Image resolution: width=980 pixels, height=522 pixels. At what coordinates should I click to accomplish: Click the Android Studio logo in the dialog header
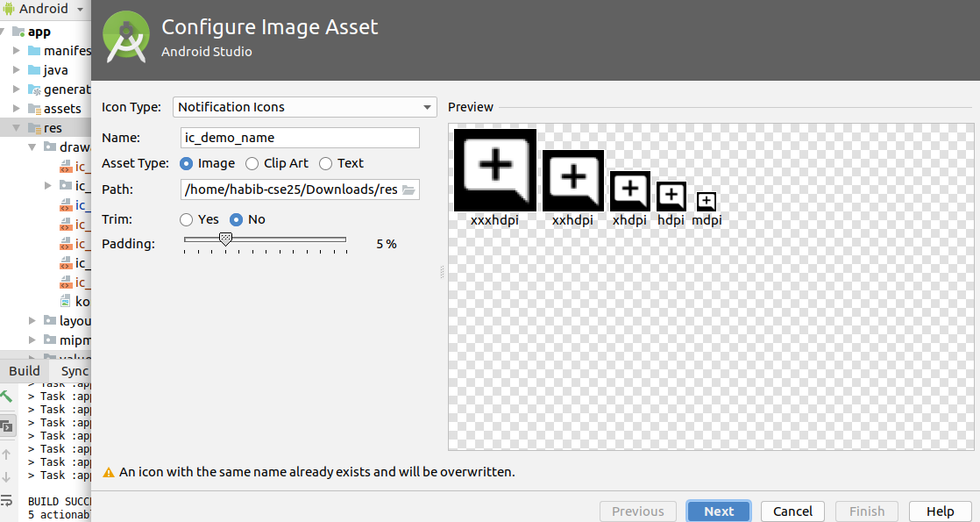tap(126, 38)
